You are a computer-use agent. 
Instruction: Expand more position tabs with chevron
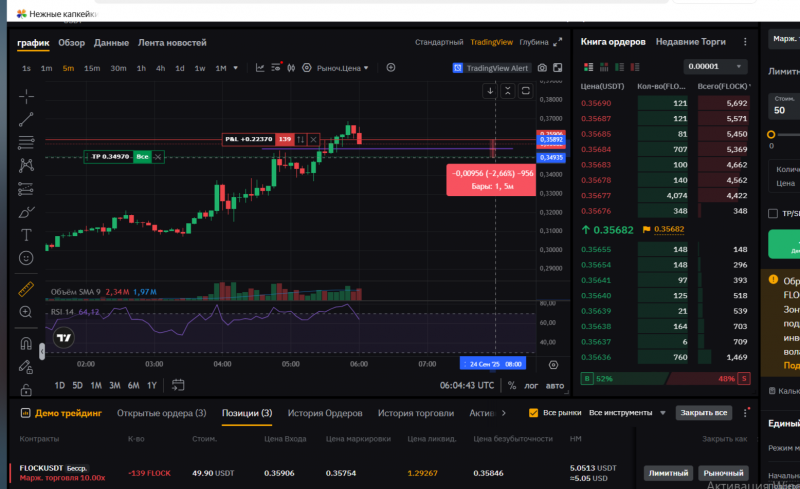click(x=504, y=413)
